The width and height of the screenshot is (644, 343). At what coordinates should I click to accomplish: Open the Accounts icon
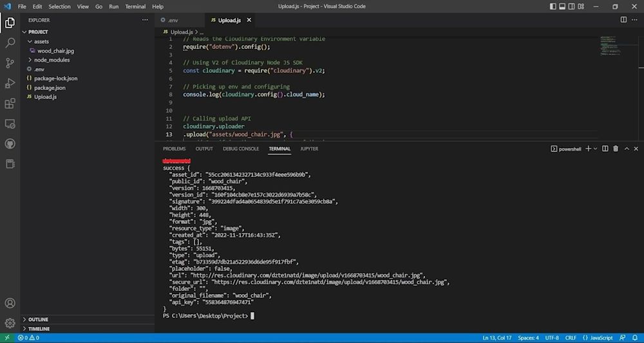(10, 303)
